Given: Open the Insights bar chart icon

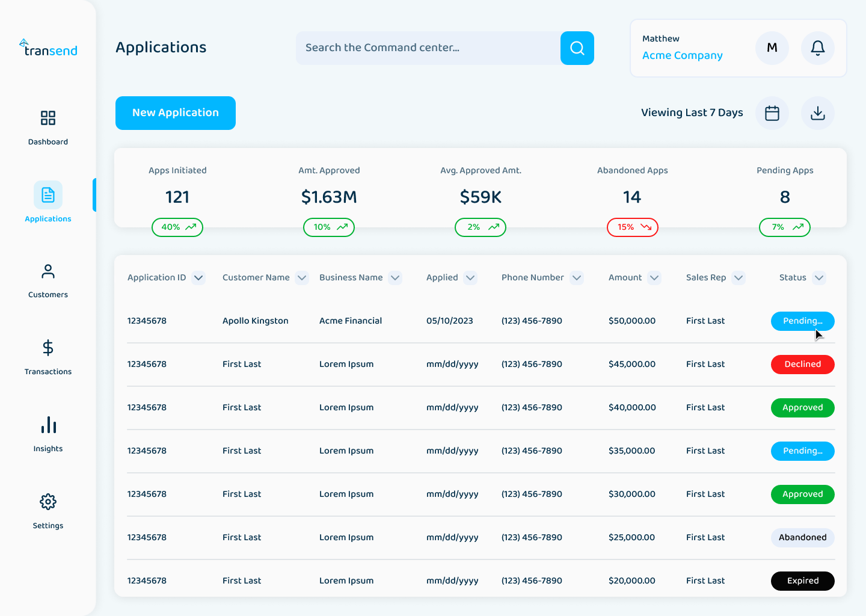Looking at the screenshot, I should tap(48, 425).
